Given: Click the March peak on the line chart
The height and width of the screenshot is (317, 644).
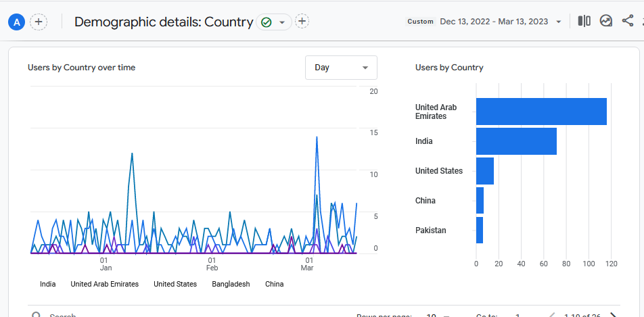Looking at the screenshot, I should (317, 138).
